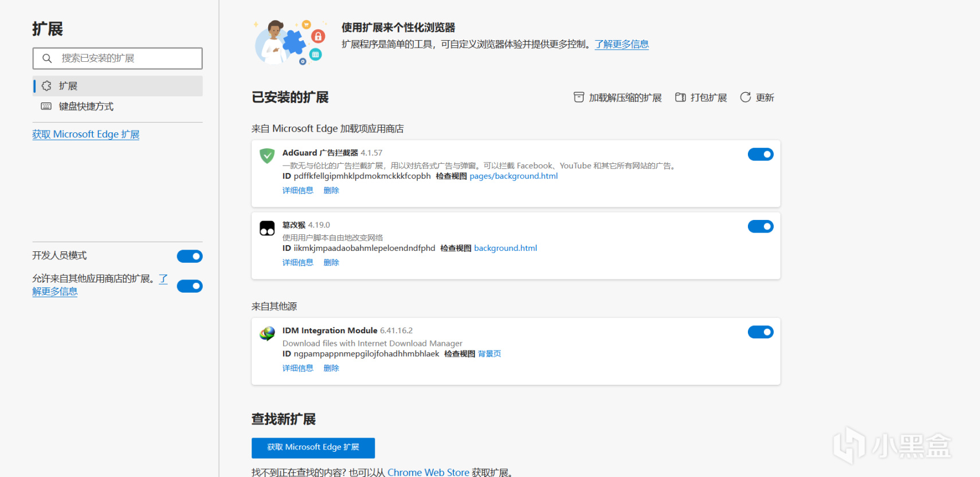Open the 了解更多信息 link in header banner
The height and width of the screenshot is (477, 980).
(622, 44)
